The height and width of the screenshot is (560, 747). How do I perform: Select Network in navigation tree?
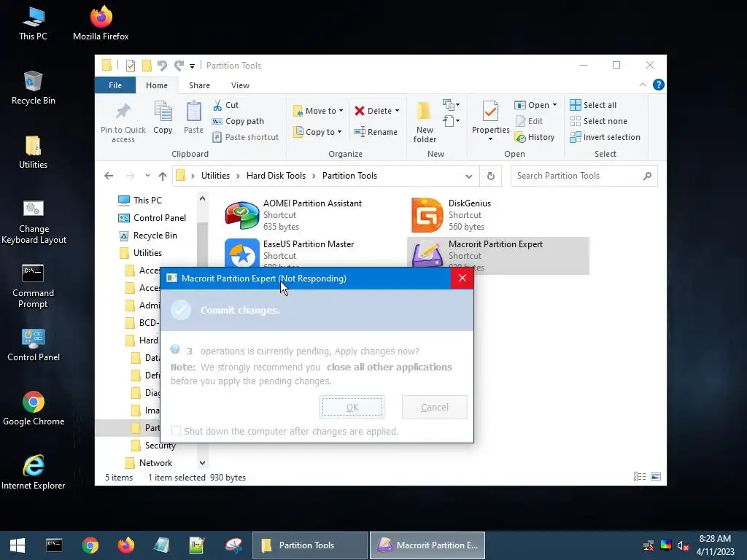tap(149, 463)
